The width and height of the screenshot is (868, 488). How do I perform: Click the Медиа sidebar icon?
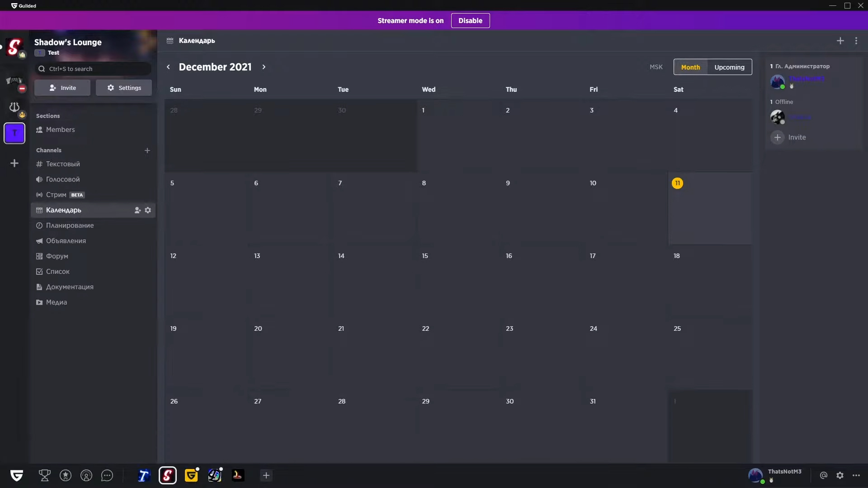[x=39, y=301]
